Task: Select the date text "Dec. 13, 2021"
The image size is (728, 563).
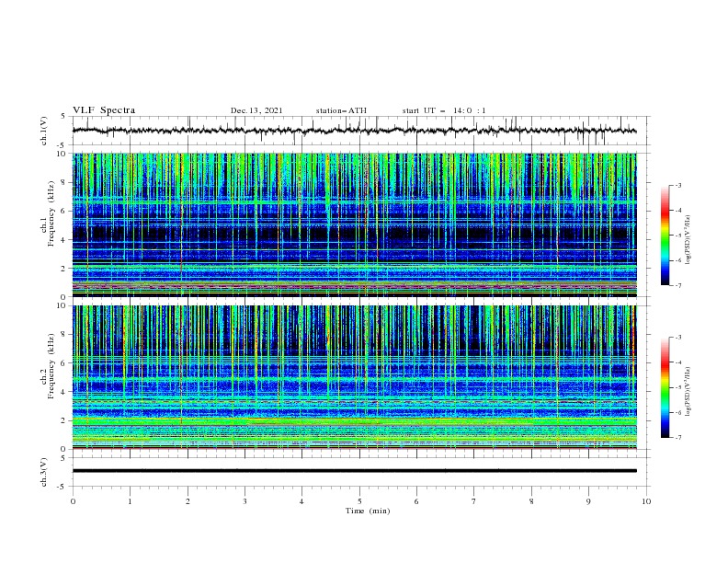Action: click(x=256, y=110)
